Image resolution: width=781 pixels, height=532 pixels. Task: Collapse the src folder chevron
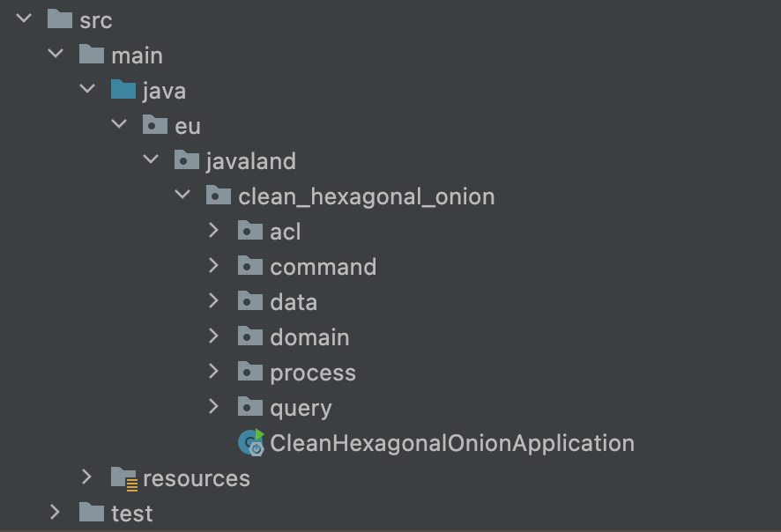tap(24, 18)
